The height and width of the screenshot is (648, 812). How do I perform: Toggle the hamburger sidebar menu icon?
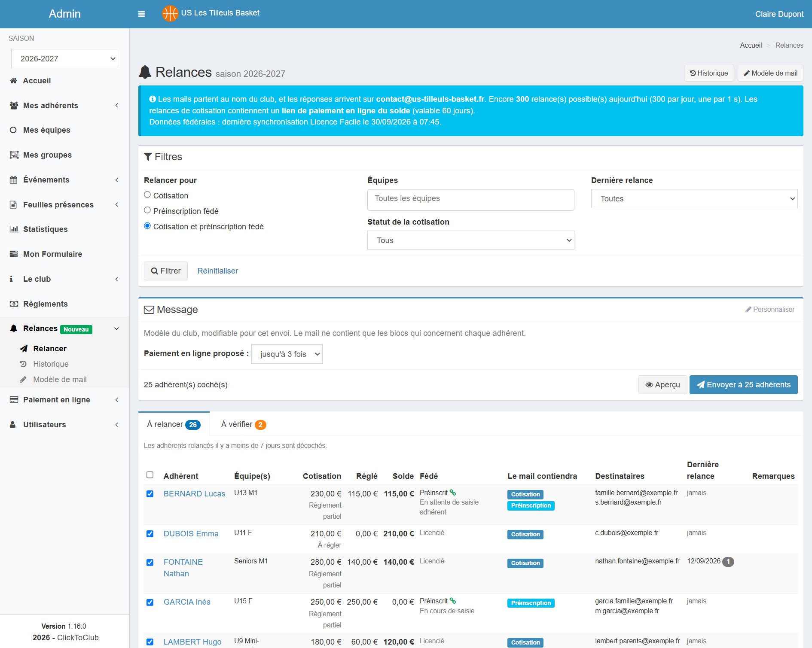click(141, 14)
